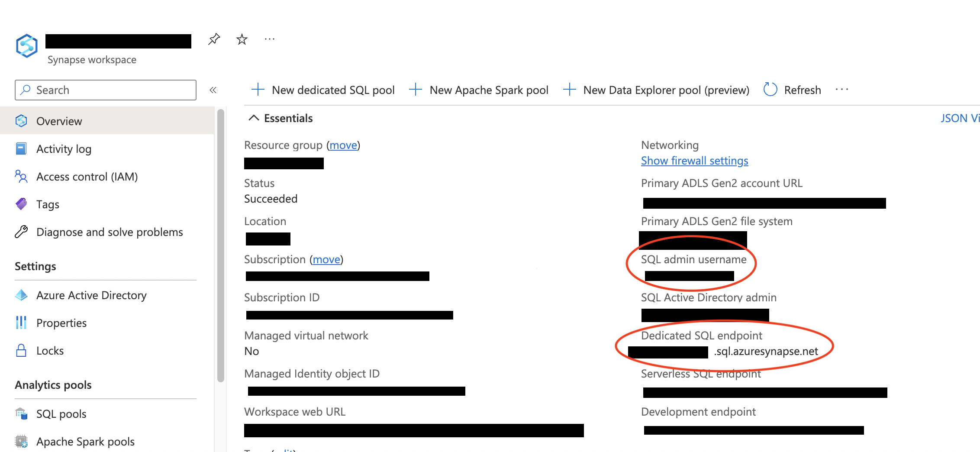Screen dimensions: 980x452
Task: Open the Activity log section
Action: tap(64, 149)
